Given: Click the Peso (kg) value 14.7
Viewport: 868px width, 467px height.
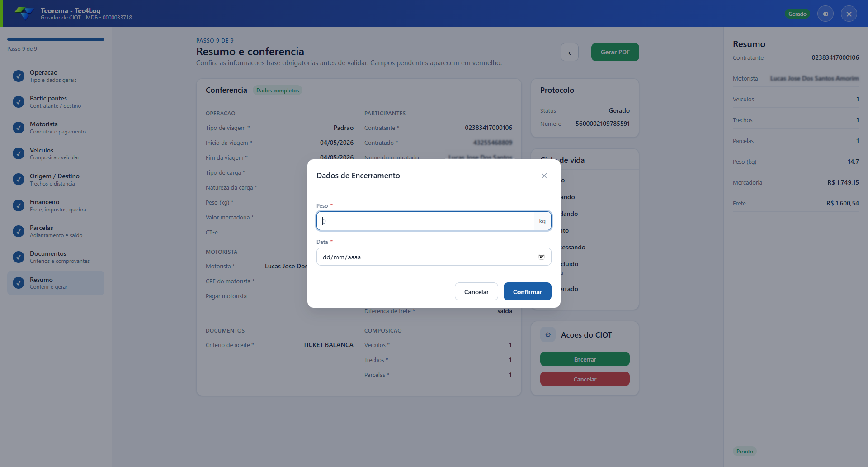Looking at the screenshot, I should (x=853, y=162).
